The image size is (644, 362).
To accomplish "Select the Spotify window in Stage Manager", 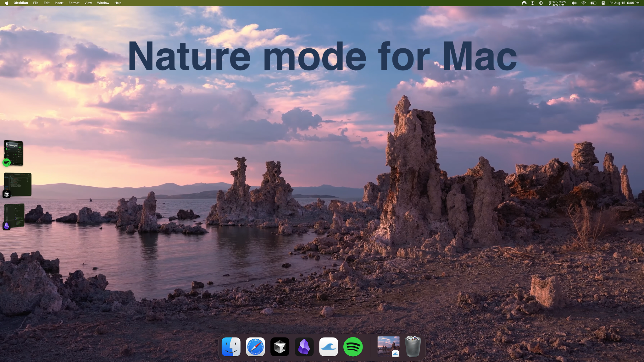I will tap(14, 153).
